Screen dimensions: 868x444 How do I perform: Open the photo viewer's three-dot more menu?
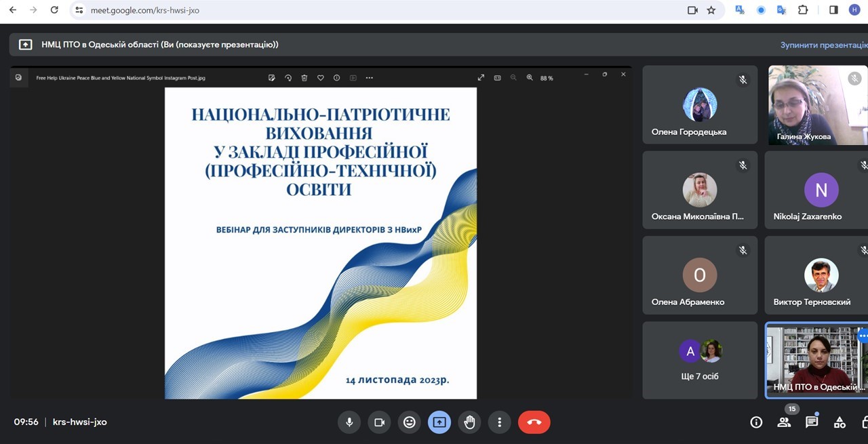point(369,78)
